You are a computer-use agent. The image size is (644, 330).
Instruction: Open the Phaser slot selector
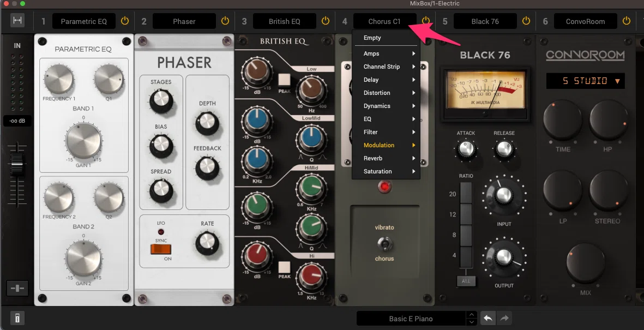[x=184, y=21]
